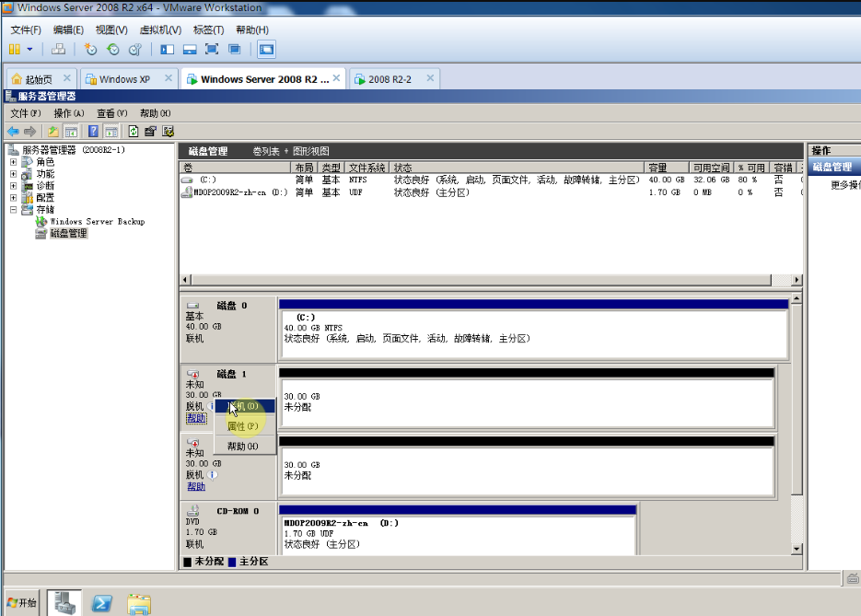Click the VMware send Ctrl+Alt+Del network icon
This screenshot has height=616, width=861.
click(58, 50)
